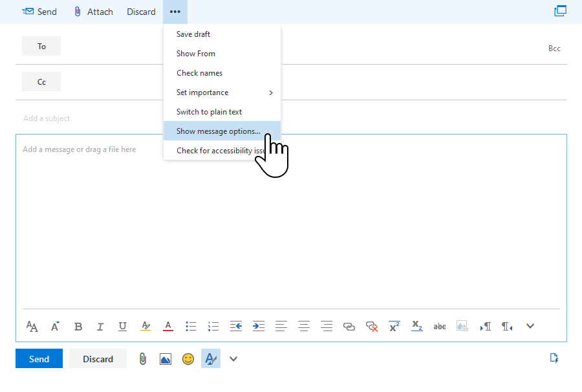Expand more formatting options chevron in toolbar
582x392 pixels.
530,326
